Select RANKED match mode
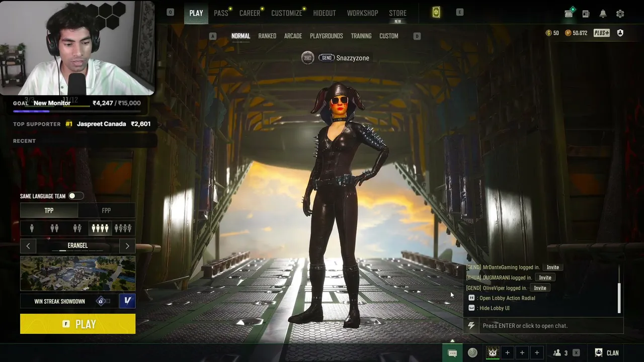 [x=267, y=36]
